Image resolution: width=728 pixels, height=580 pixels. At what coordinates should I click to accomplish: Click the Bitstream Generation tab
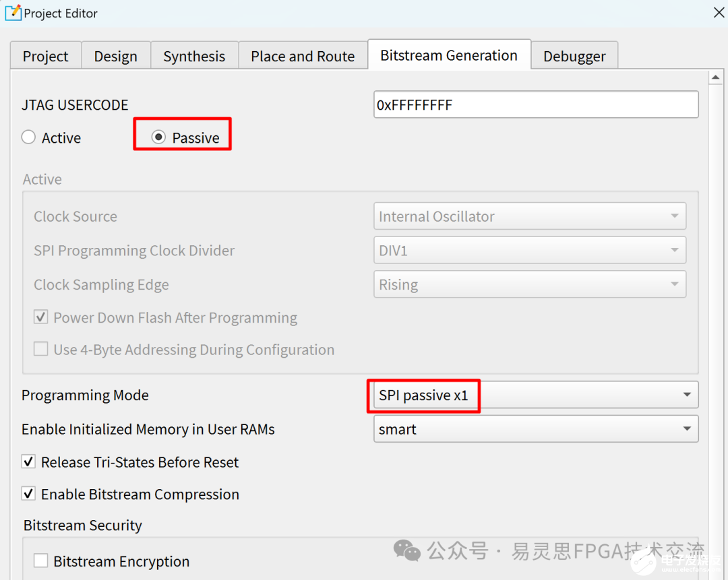[449, 55]
